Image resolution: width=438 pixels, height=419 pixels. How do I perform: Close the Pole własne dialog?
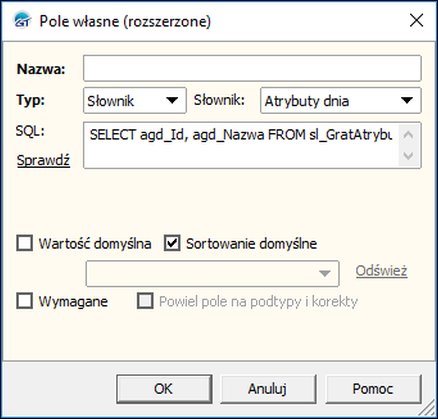(416, 21)
